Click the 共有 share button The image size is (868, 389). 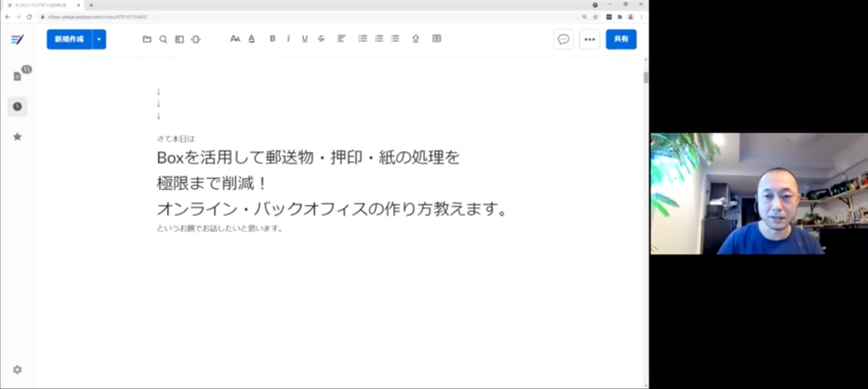click(621, 39)
